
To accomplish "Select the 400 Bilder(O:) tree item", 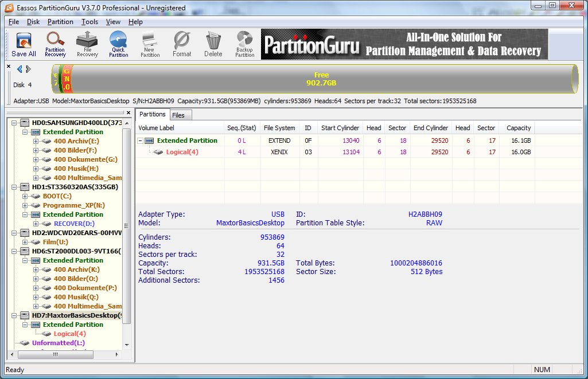I will [76, 279].
